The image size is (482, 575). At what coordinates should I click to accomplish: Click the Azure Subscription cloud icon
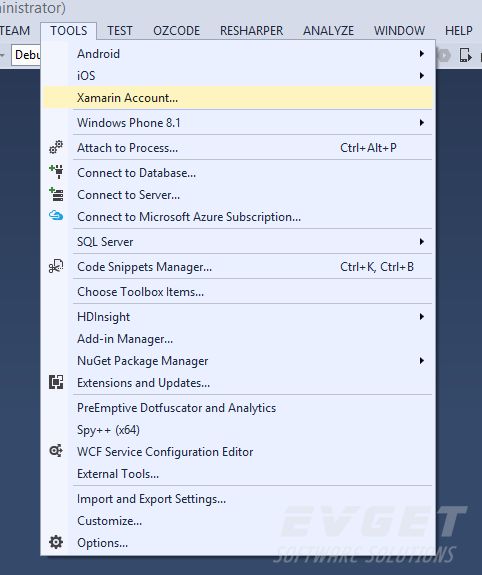pos(56,215)
